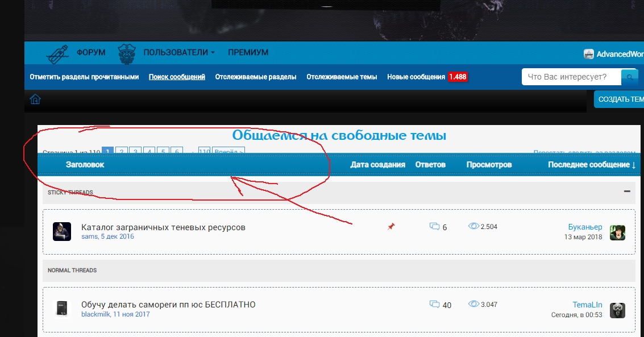Focus the Что Вас интересует search field
Viewport: 644px width, 337px height.
coord(571,77)
